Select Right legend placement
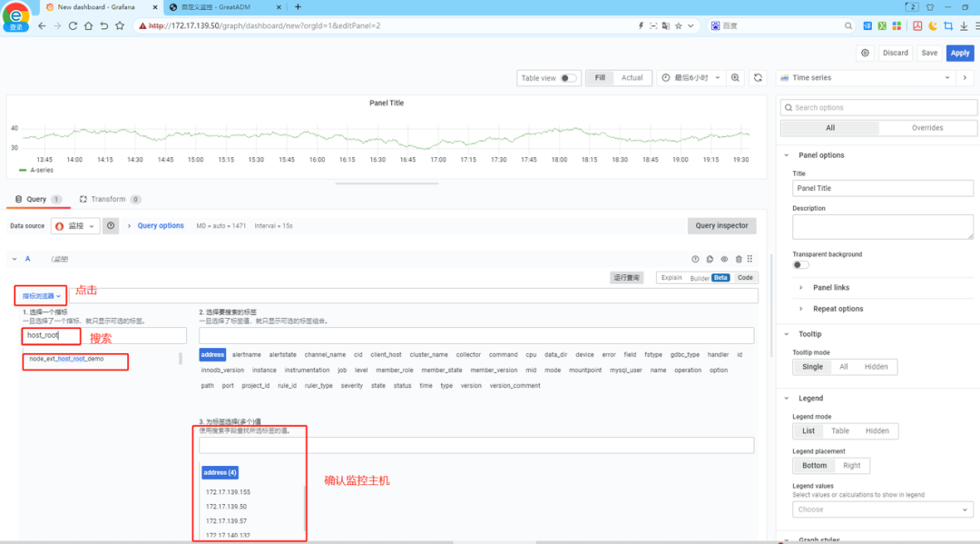This screenshot has height=544, width=980. tap(851, 465)
